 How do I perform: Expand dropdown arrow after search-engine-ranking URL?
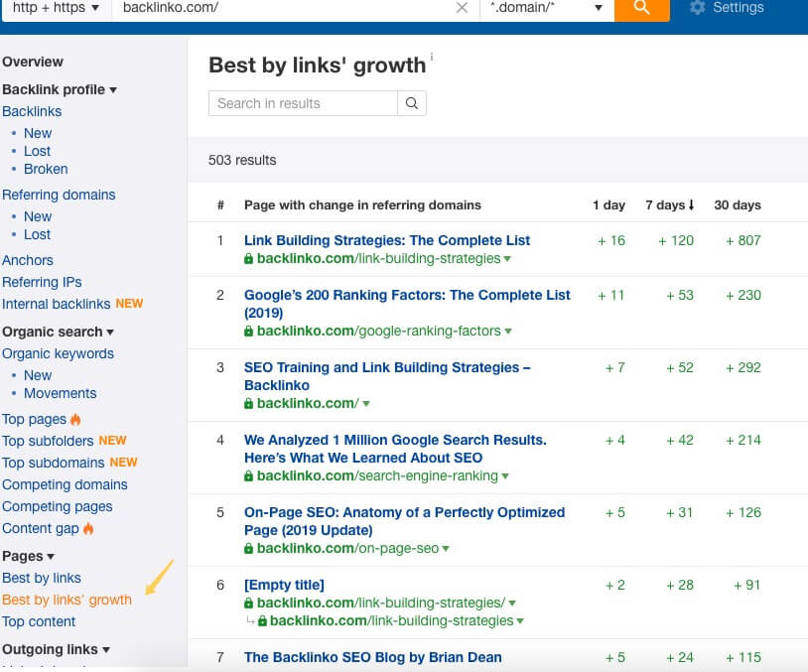(x=505, y=476)
